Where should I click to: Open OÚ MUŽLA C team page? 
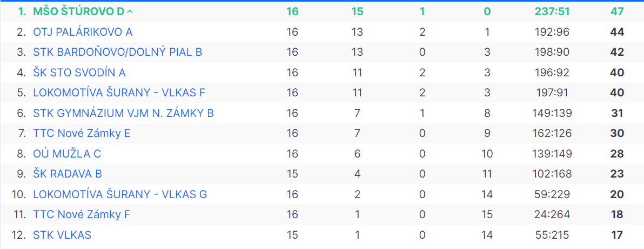coord(67,154)
